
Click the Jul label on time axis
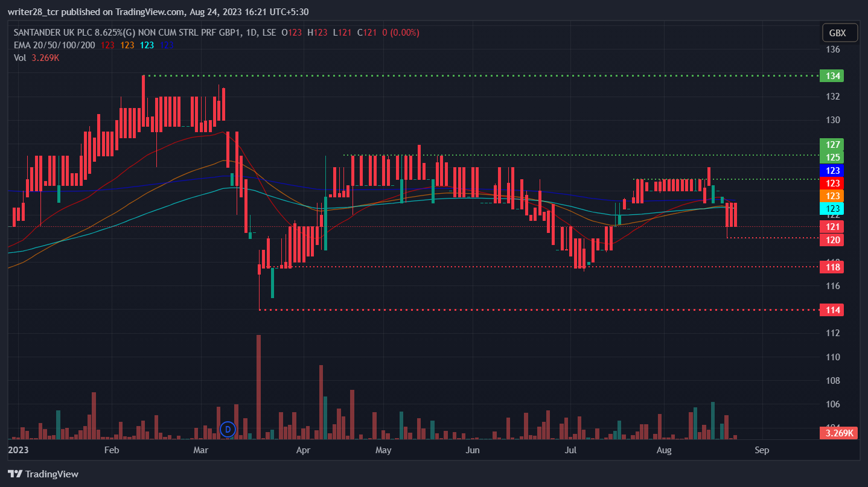(x=571, y=450)
